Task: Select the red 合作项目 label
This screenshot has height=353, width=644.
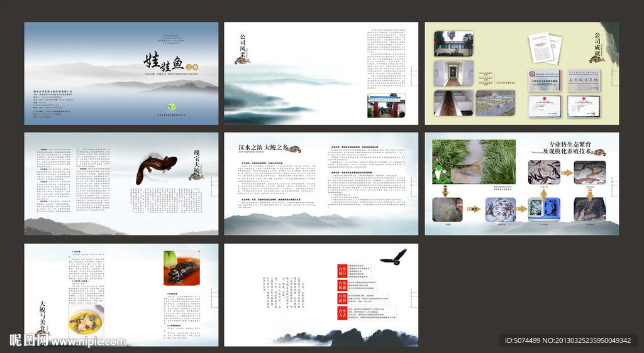Action: coord(342,271)
